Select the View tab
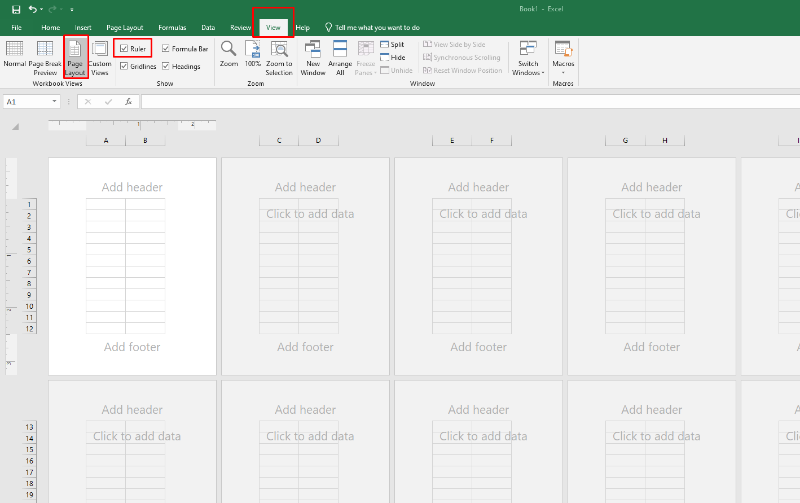Screen dimensions: 800x503 click(273, 28)
